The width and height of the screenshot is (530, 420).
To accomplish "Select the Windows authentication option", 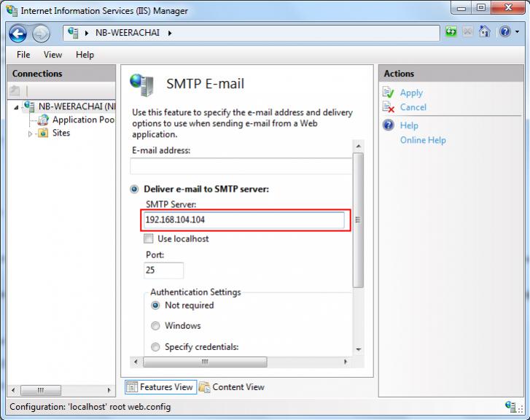I will [155, 326].
